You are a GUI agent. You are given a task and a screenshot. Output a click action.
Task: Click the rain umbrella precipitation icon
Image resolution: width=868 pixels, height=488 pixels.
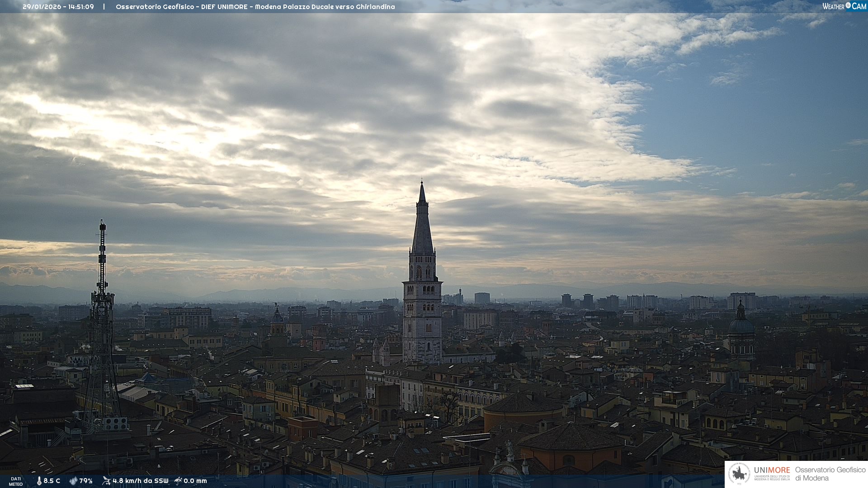point(178,481)
